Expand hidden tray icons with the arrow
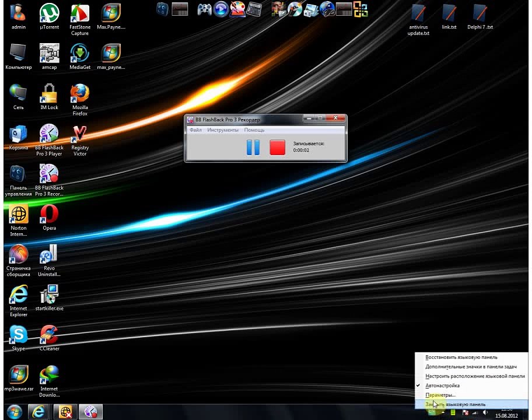 (443, 412)
